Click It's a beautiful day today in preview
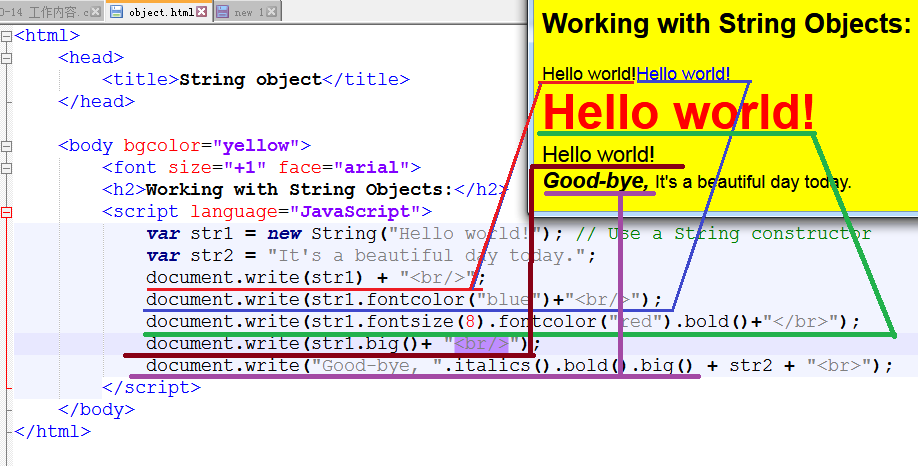918x466 pixels. [753, 182]
